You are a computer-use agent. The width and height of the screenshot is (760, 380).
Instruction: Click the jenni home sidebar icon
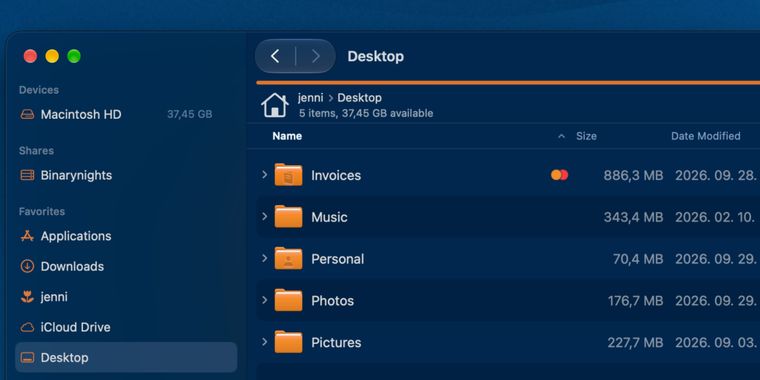coord(27,297)
